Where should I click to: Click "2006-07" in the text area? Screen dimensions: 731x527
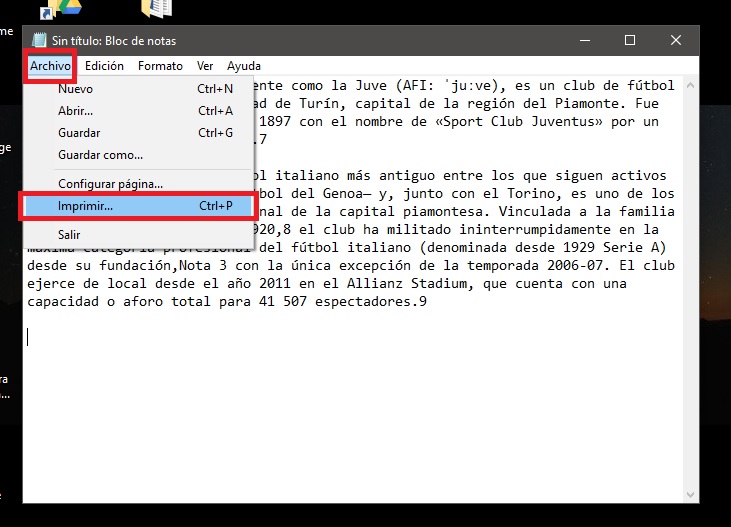tap(575, 265)
